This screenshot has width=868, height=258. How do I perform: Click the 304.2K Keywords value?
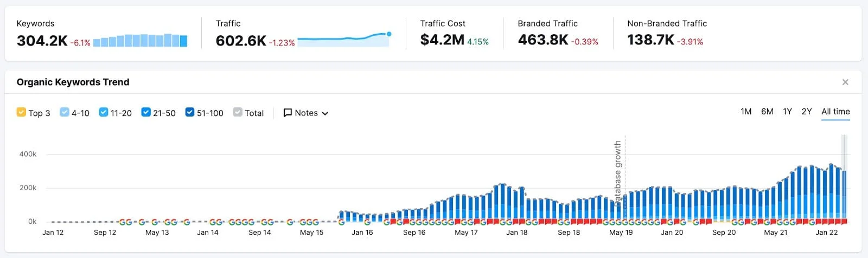point(42,41)
